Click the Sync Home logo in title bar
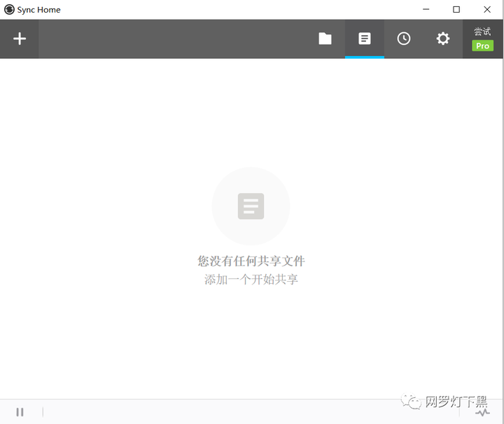The width and height of the screenshot is (504, 424). (9, 9)
